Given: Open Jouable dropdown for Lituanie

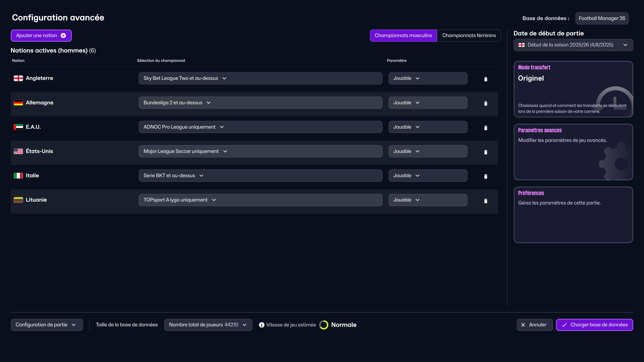Looking at the screenshot, I should tap(427, 200).
